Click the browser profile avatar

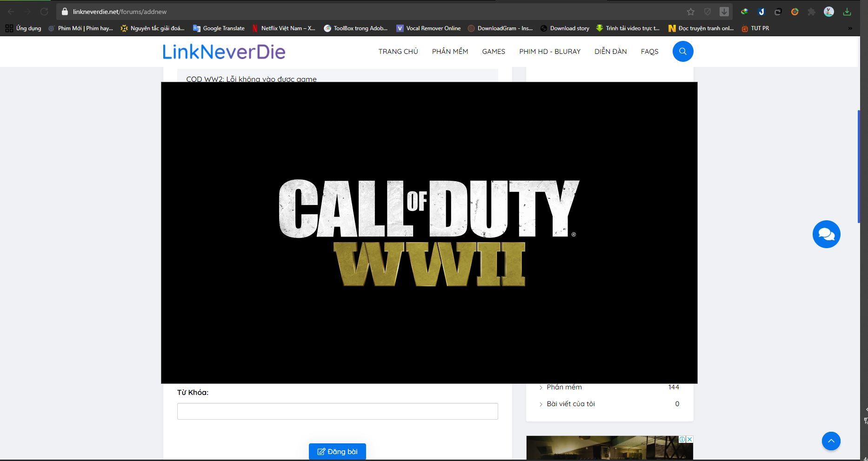pos(829,11)
